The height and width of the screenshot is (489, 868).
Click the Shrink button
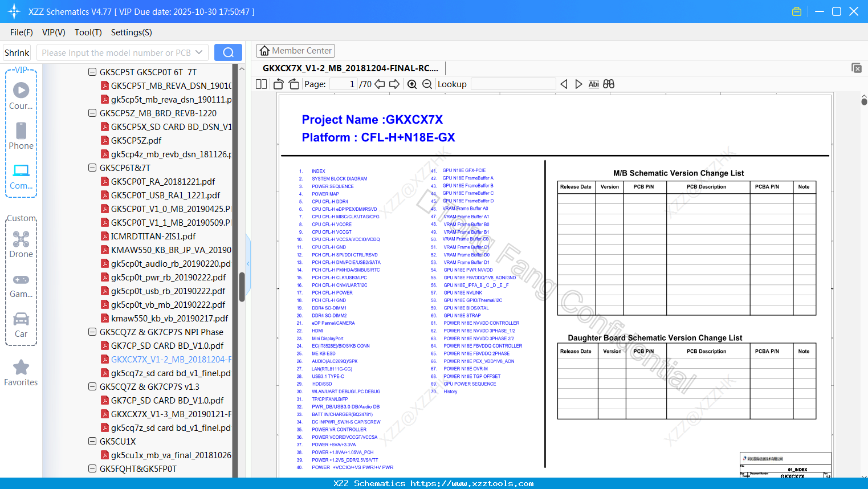coord(17,52)
